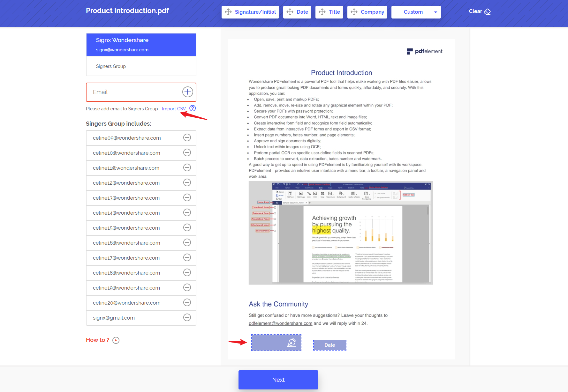Select the Signx Wondershare signer entry
Image resolution: width=568 pixels, height=392 pixels.
click(141, 45)
